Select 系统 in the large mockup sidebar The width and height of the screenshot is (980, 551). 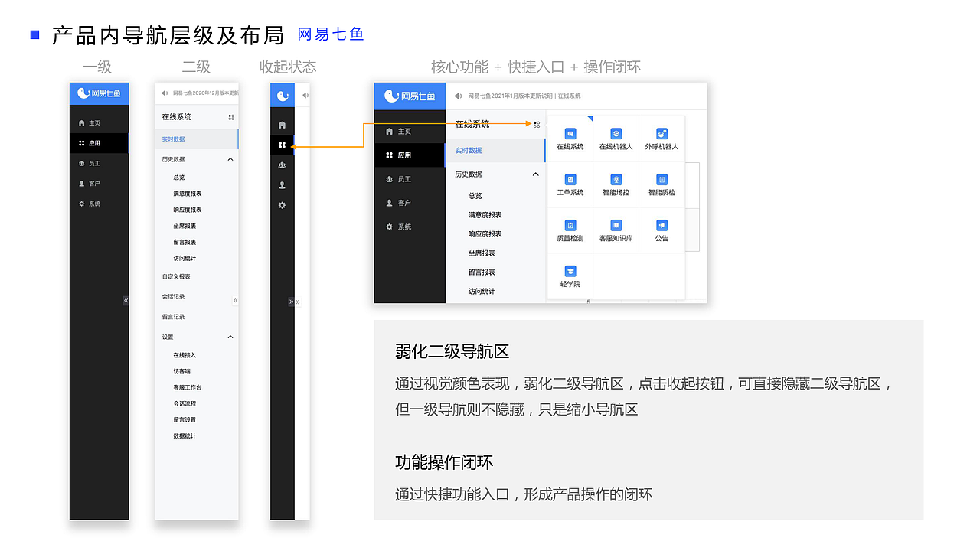(x=410, y=227)
